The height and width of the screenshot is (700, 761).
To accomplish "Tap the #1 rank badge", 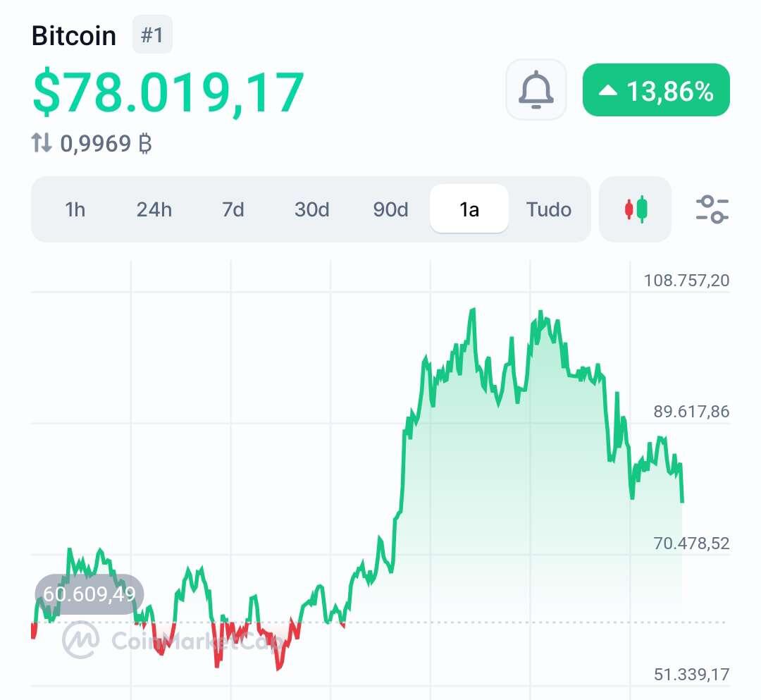I will pos(152,35).
